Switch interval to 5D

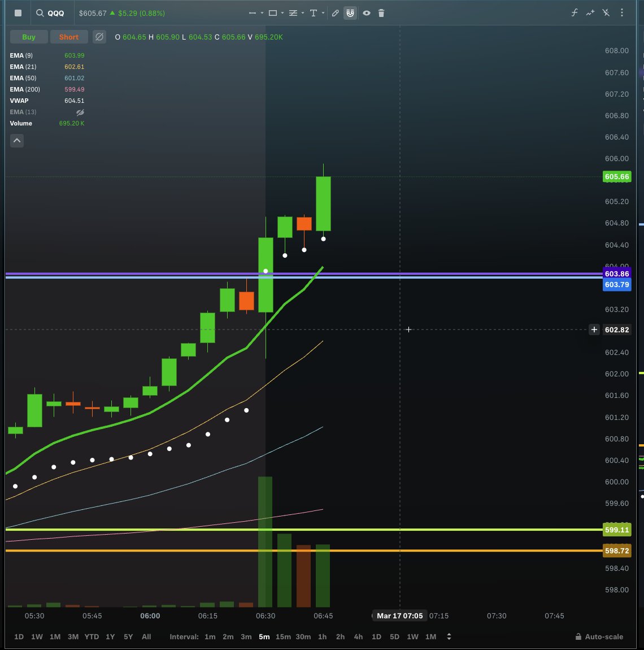tap(394, 637)
